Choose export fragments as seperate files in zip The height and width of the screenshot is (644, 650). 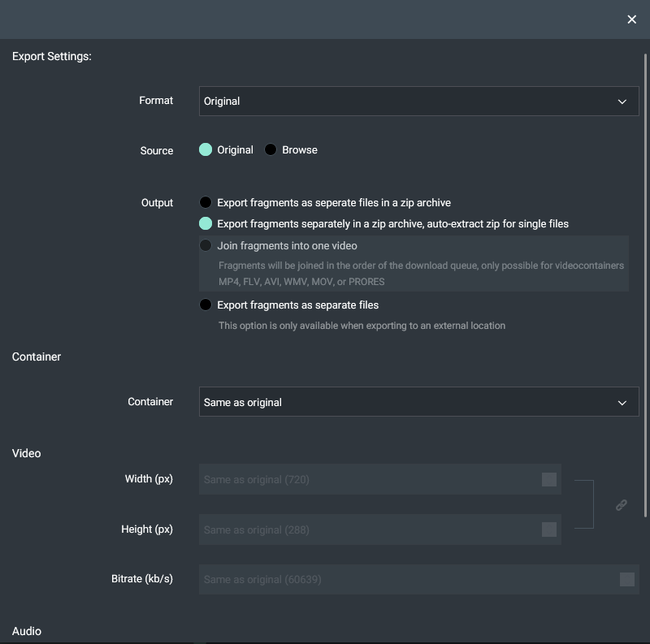[x=206, y=202]
